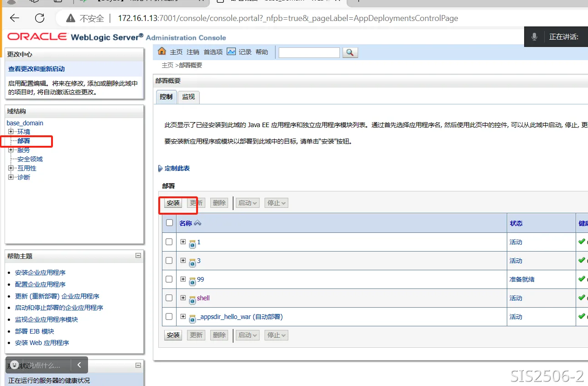
Task: Click 准备就绪 status of deployment 99
Action: (522, 279)
